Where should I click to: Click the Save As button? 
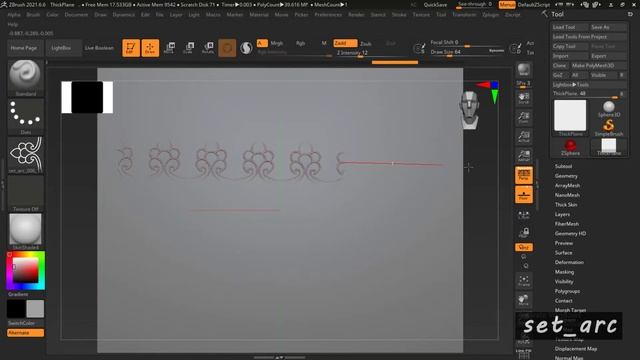[x=608, y=27]
